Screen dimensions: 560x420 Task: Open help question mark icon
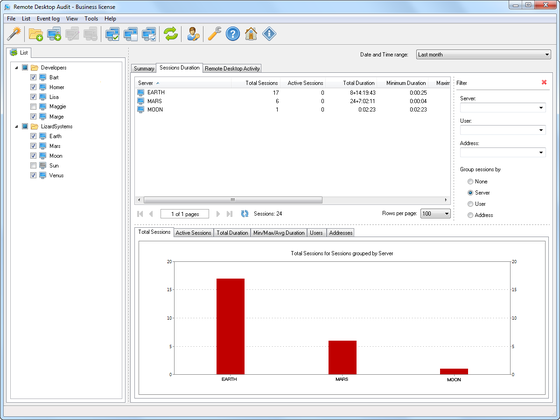pos(232,34)
